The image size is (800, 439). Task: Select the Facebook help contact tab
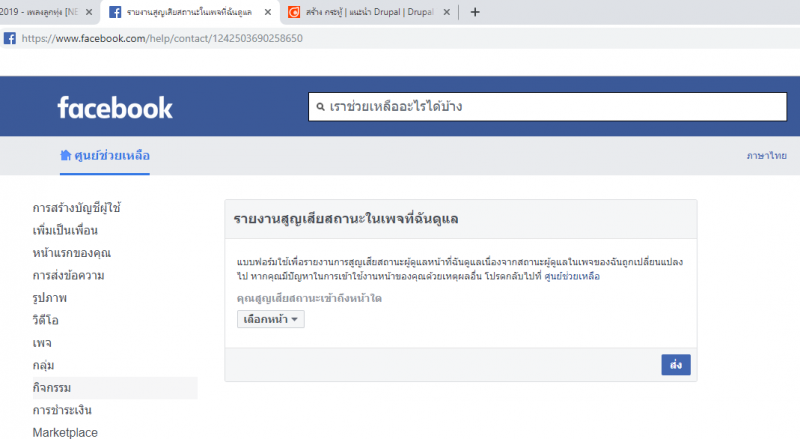click(x=190, y=12)
